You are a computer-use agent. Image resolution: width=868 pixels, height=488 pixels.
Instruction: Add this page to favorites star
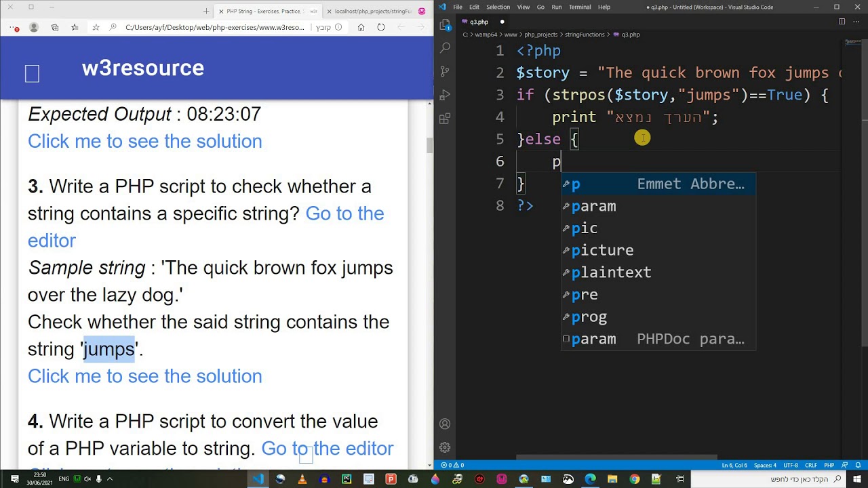click(x=96, y=28)
